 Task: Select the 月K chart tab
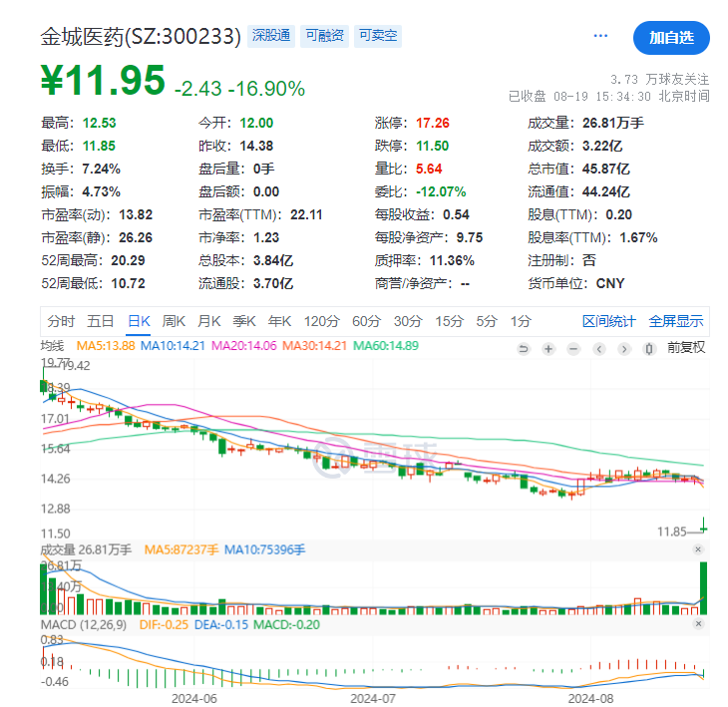(209, 321)
